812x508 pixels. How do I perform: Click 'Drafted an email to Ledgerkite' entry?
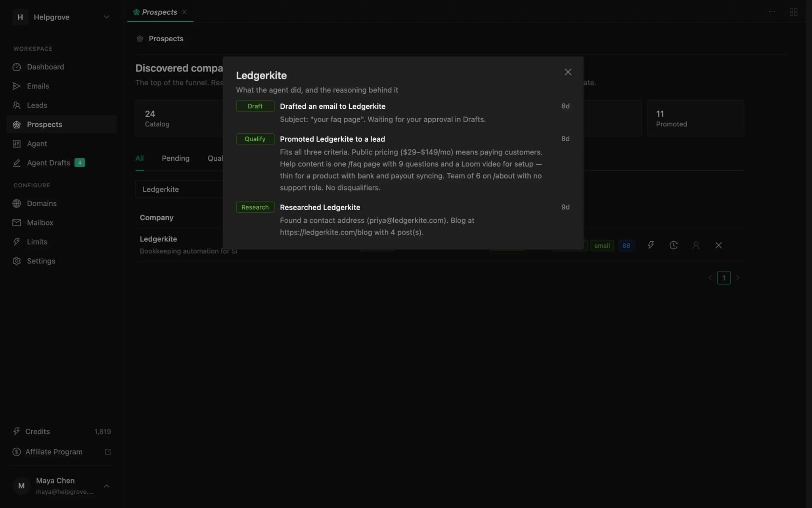333,106
